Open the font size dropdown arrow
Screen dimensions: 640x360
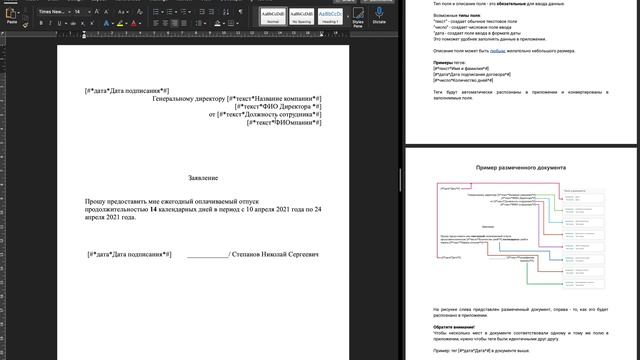(89, 12)
